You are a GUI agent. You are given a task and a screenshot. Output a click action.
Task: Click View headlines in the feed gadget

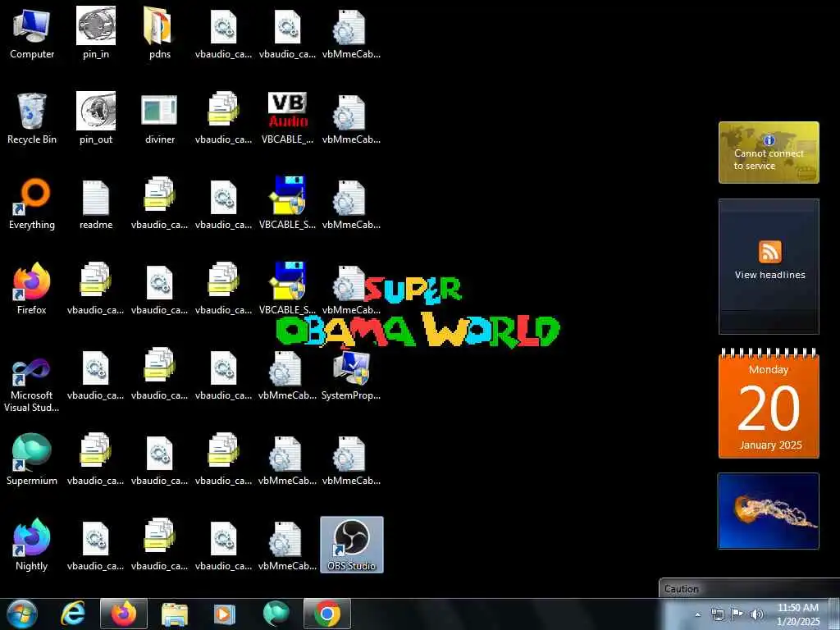(x=769, y=275)
